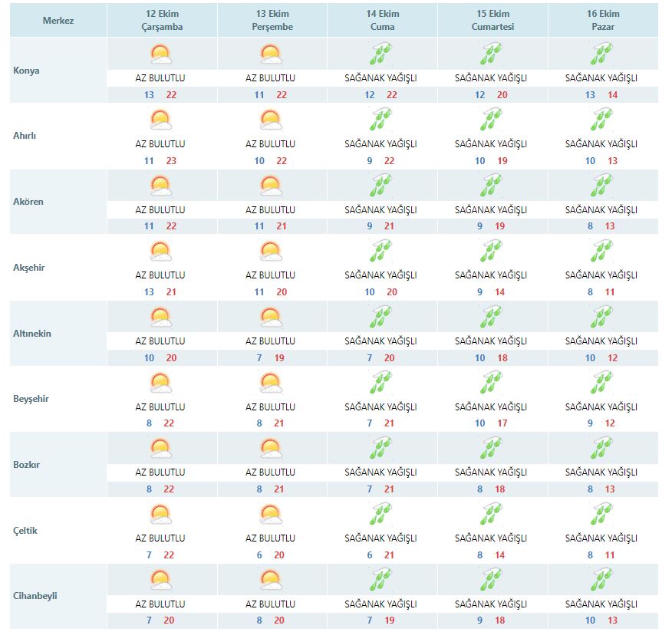Open the Konya district row label

(27, 71)
